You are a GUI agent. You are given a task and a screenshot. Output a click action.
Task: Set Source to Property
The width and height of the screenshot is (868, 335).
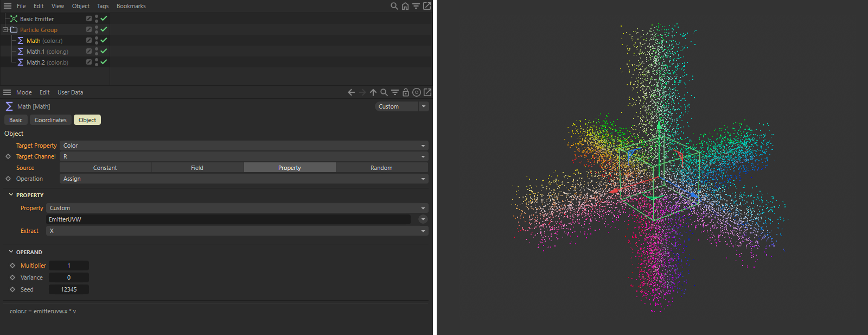tap(290, 168)
